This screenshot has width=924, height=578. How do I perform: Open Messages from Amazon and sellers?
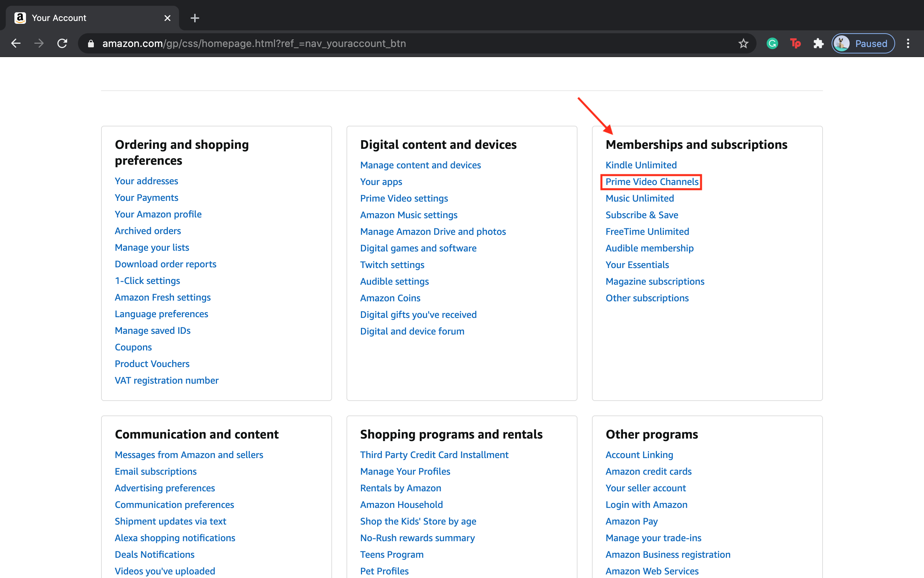(x=189, y=455)
